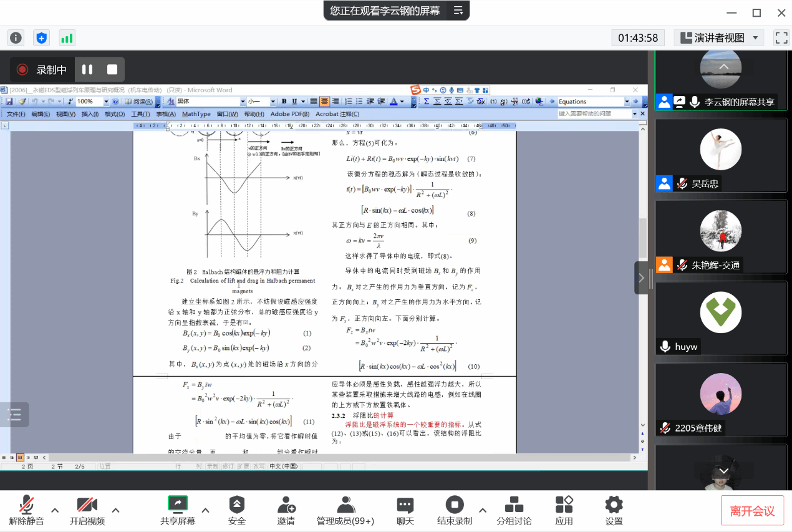Viewport: 792px width, 532px height.
Task: Click the Word vertical scrollbar thumb
Action: [x=643, y=238]
